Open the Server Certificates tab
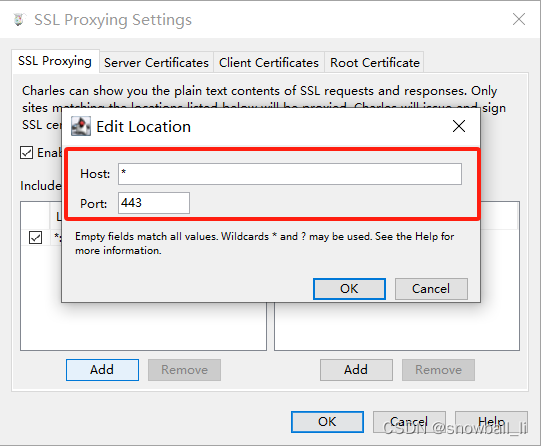This screenshot has width=541, height=446. [x=156, y=63]
